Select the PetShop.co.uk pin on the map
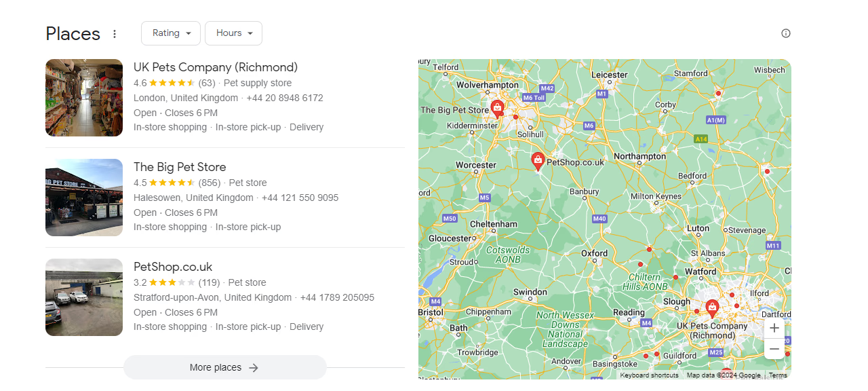 538,162
